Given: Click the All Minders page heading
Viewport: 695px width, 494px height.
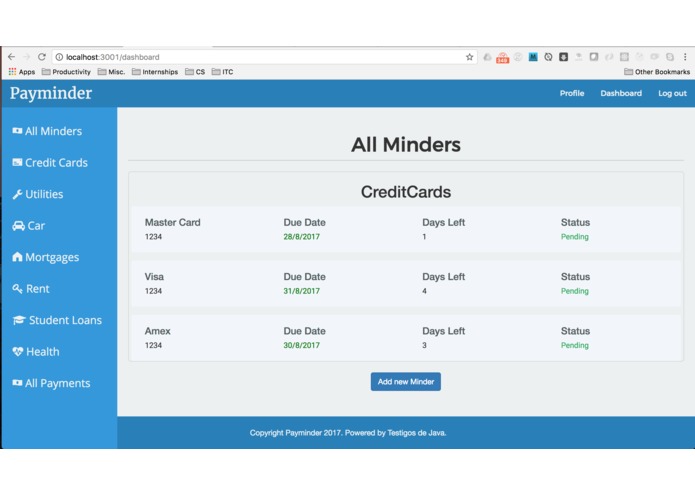Looking at the screenshot, I should (x=406, y=144).
